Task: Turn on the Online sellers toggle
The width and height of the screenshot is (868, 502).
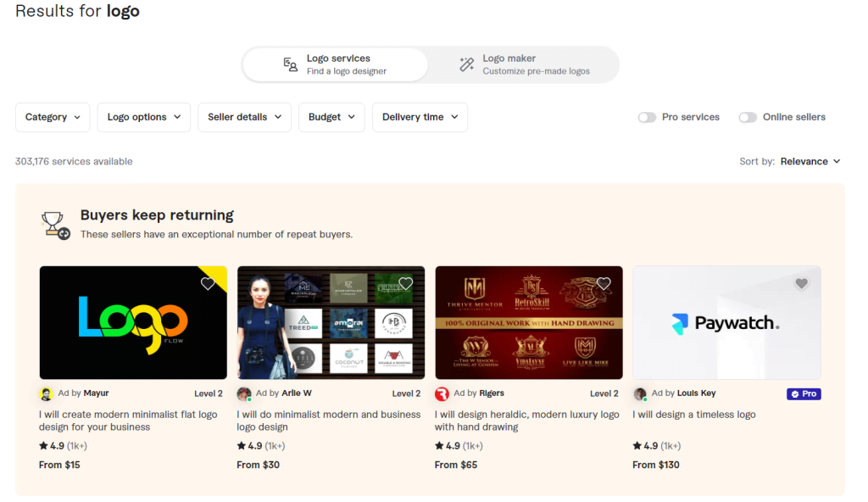Action: (748, 118)
